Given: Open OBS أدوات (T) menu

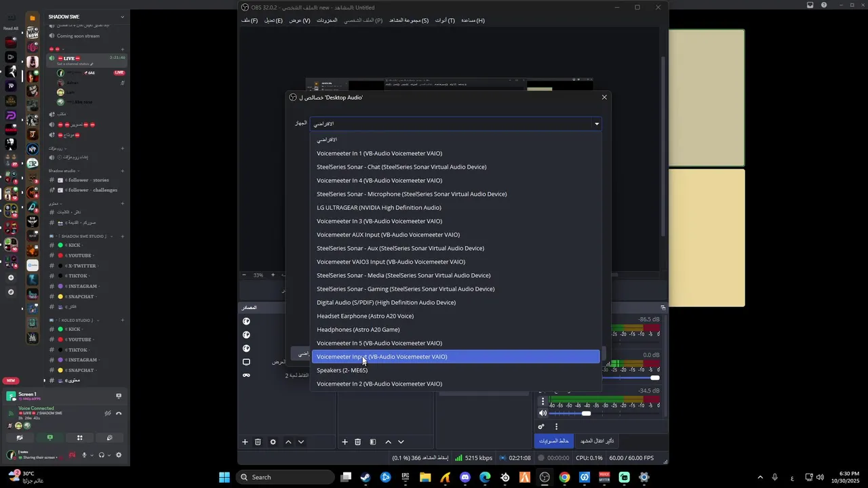Looking at the screenshot, I should coord(445,20).
